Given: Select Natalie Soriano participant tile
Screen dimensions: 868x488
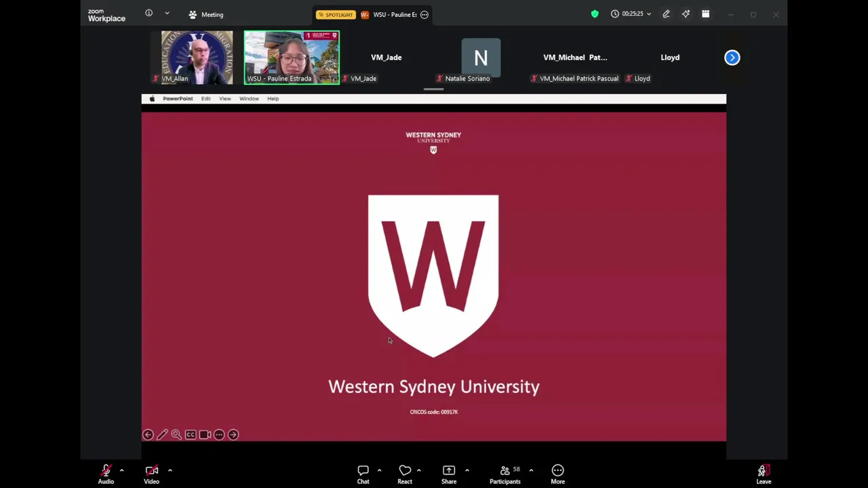Looking at the screenshot, I should point(481,58).
